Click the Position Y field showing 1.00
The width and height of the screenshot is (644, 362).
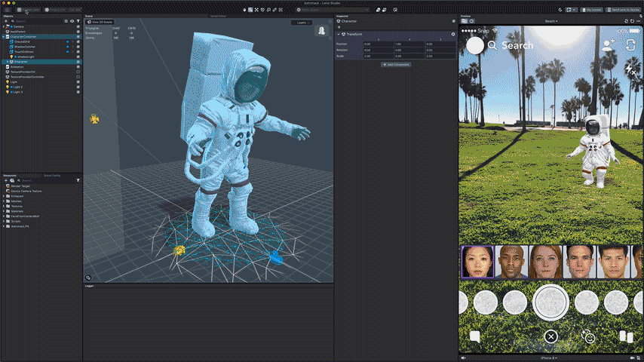point(409,44)
